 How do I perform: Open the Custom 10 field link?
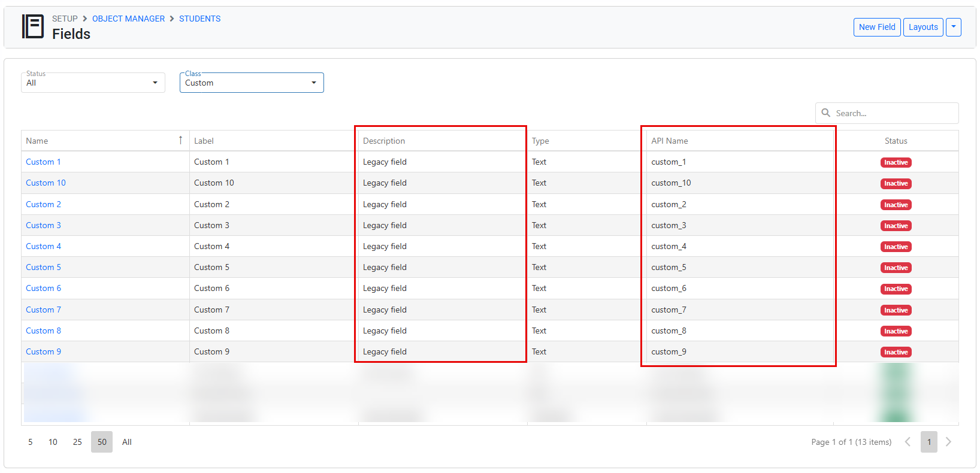pos(46,183)
